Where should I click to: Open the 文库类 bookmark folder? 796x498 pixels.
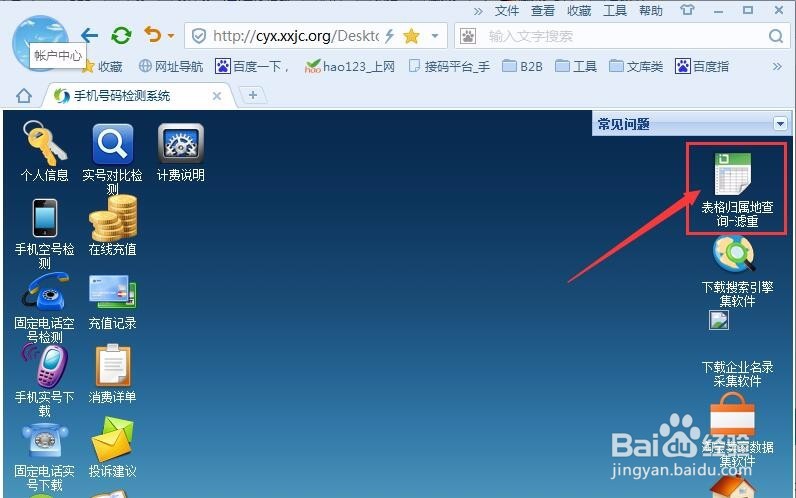(636, 67)
